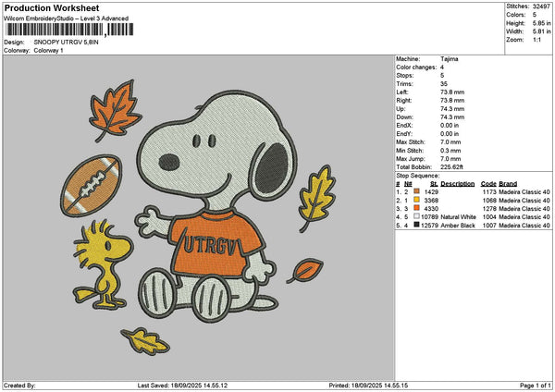Click the Total Bobbin value 225.62ft
555x392 pixels.
452,167
